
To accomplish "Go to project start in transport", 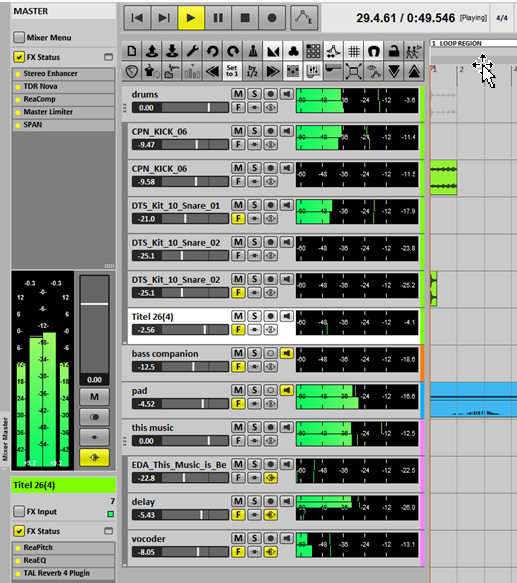I will pos(137,17).
